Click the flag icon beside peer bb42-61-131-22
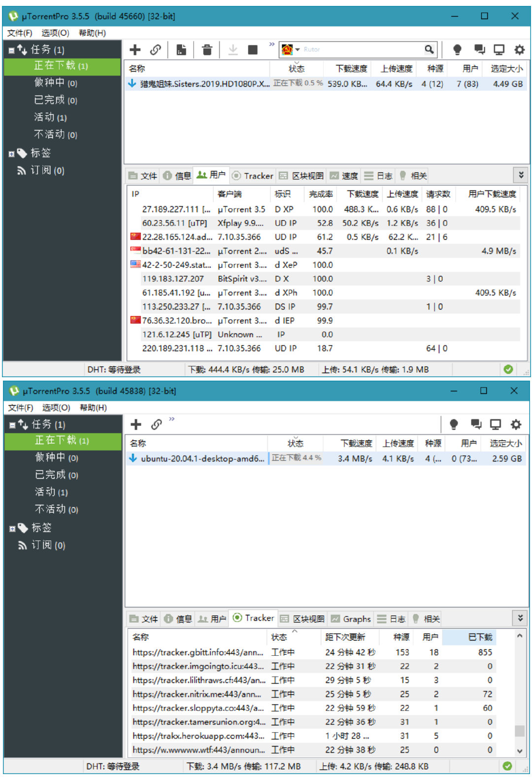Screen dimensions: 532x779 135,250
